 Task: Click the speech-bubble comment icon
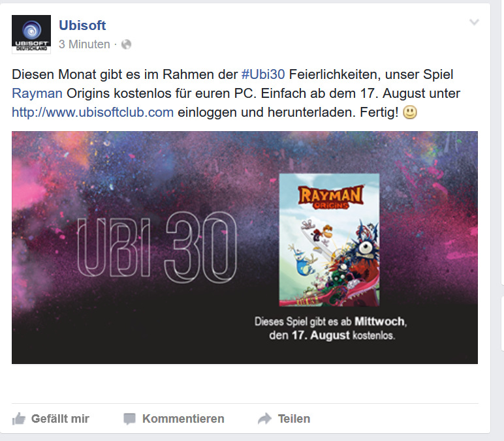(x=129, y=419)
